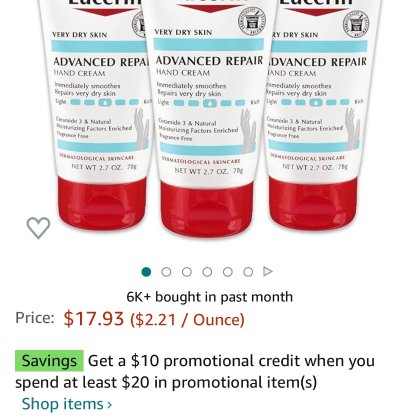Click the chevron beside Shop items

[109, 405]
